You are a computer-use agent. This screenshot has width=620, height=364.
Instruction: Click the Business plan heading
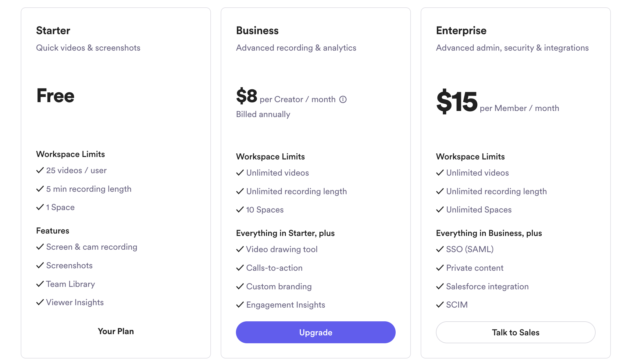257,30
